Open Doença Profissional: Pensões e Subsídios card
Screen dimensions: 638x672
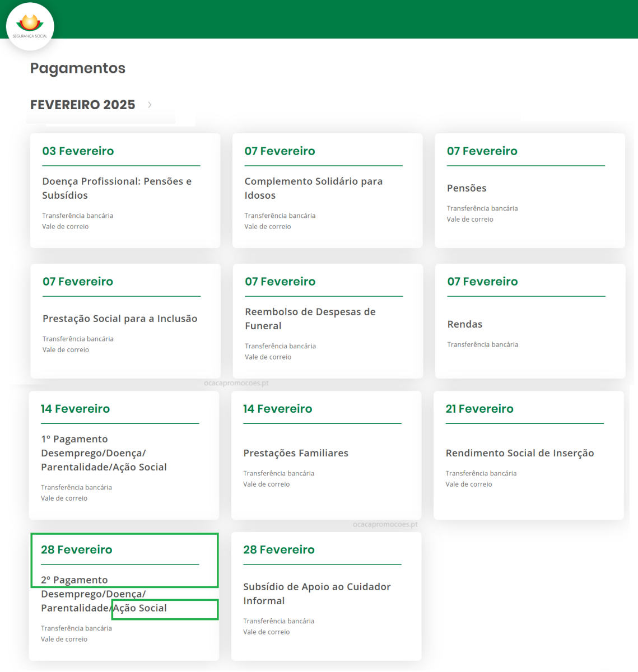coord(117,188)
